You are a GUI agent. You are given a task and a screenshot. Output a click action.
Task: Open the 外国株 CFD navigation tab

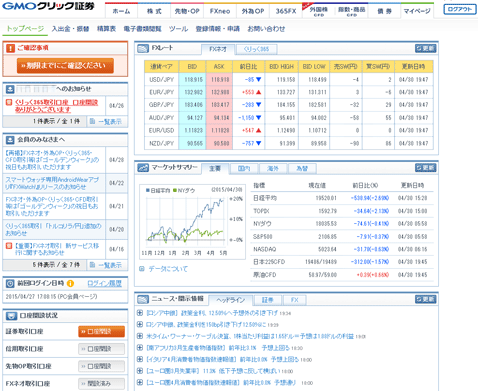(x=318, y=11)
